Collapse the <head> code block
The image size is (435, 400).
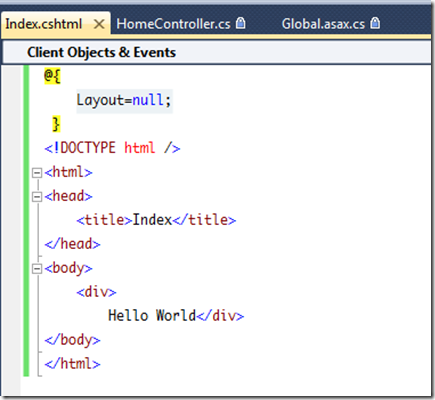tap(37, 197)
